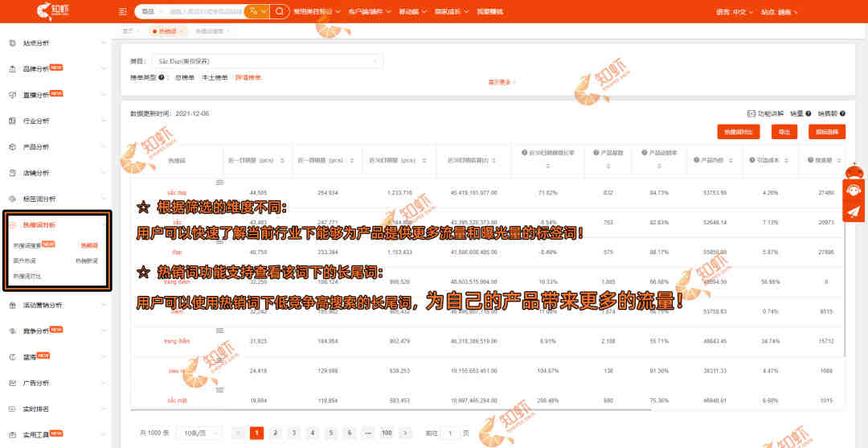The width and height of the screenshot is (868, 448).
Task: Sort by 近一日销量 column sorter
Action: (282, 161)
